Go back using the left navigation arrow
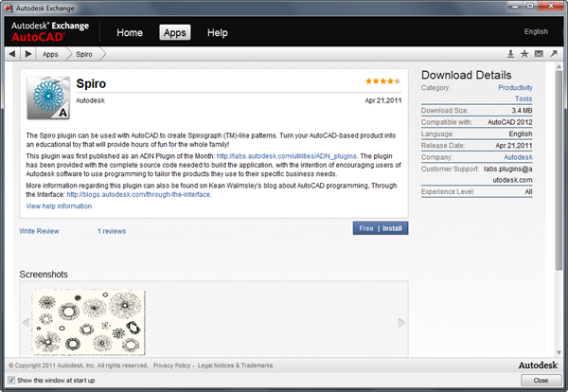Image resolution: width=568 pixels, height=392 pixels. (x=13, y=54)
